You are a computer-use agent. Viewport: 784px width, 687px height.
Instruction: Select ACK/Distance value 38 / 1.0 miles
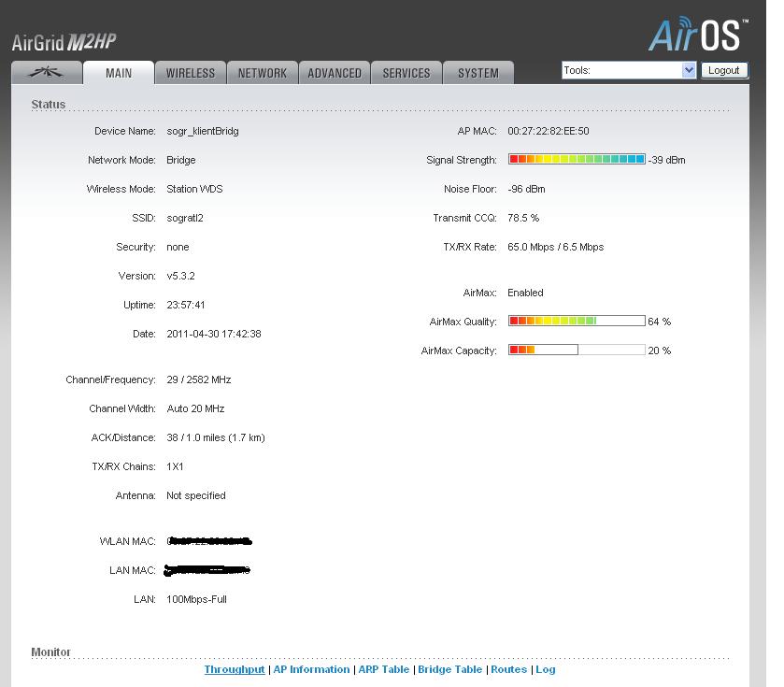(x=196, y=438)
